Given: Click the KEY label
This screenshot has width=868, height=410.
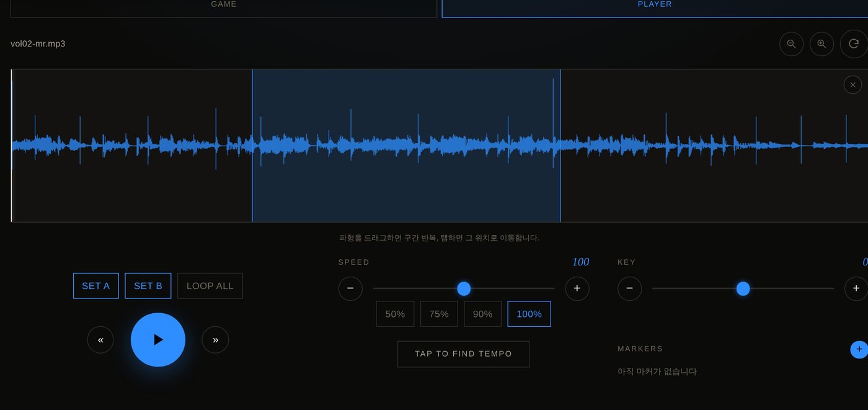Looking at the screenshot, I should click(x=627, y=262).
